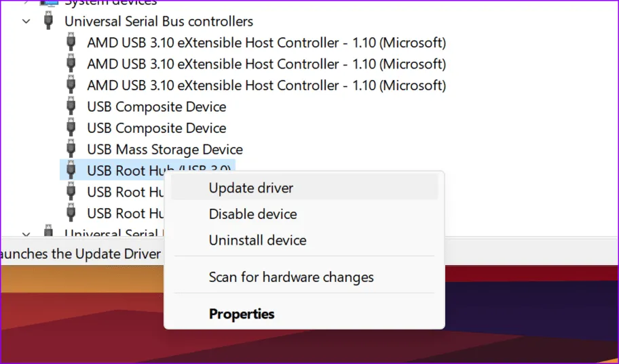The width and height of the screenshot is (619, 364).
Task: Click the Universal Serial Bus controllers category icon
Action: (x=48, y=21)
